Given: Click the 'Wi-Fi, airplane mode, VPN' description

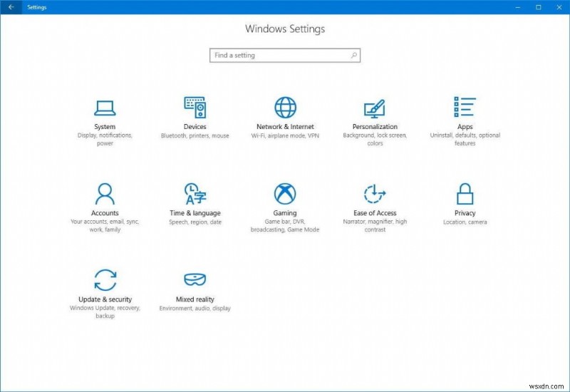Looking at the screenshot, I should click(285, 135).
